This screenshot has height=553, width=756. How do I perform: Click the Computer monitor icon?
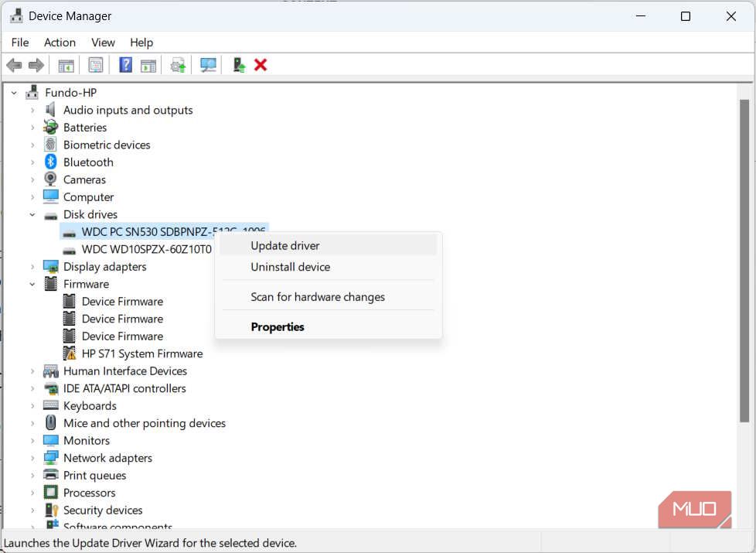point(50,196)
